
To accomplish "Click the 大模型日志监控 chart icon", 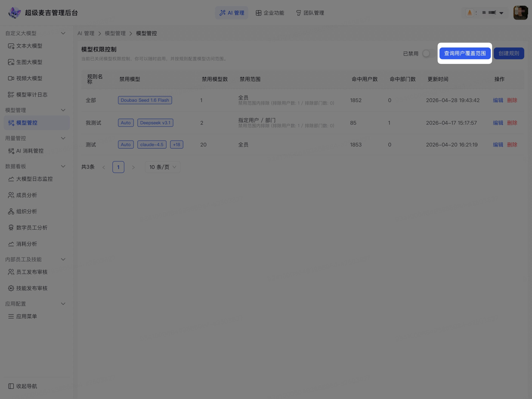I will click(11, 179).
